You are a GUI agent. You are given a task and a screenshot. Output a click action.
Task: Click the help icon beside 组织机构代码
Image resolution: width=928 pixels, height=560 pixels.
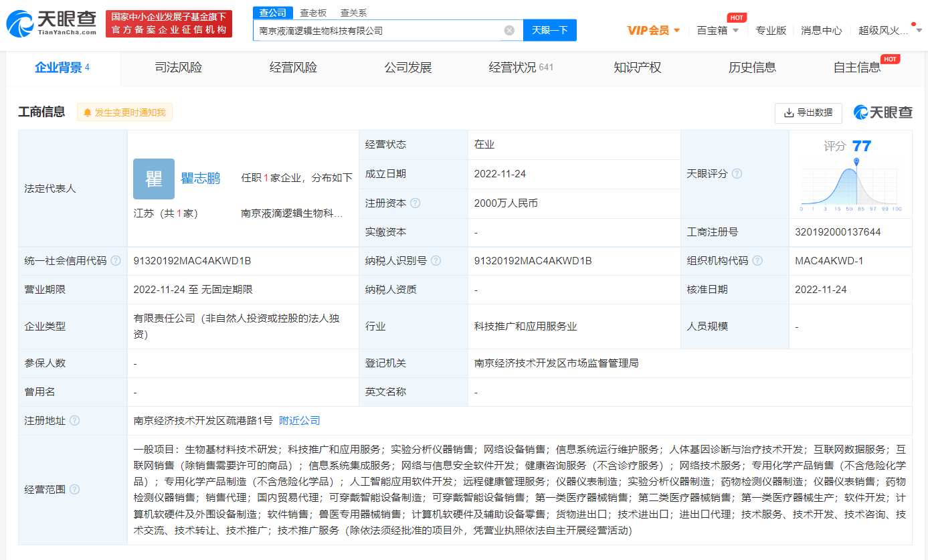point(757,261)
